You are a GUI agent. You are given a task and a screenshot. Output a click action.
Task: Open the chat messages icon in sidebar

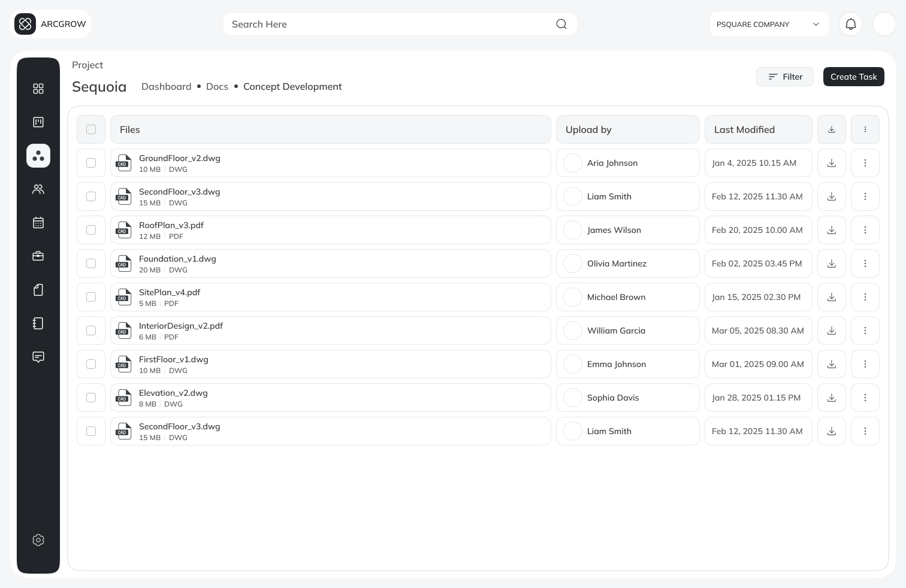click(38, 357)
